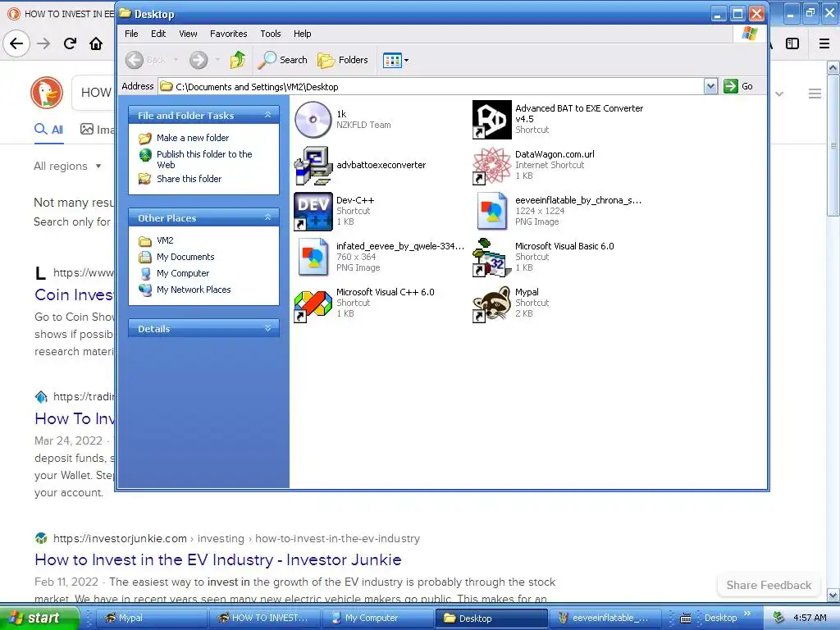The width and height of the screenshot is (840, 630).
Task: Open the View menu
Action: point(188,34)
